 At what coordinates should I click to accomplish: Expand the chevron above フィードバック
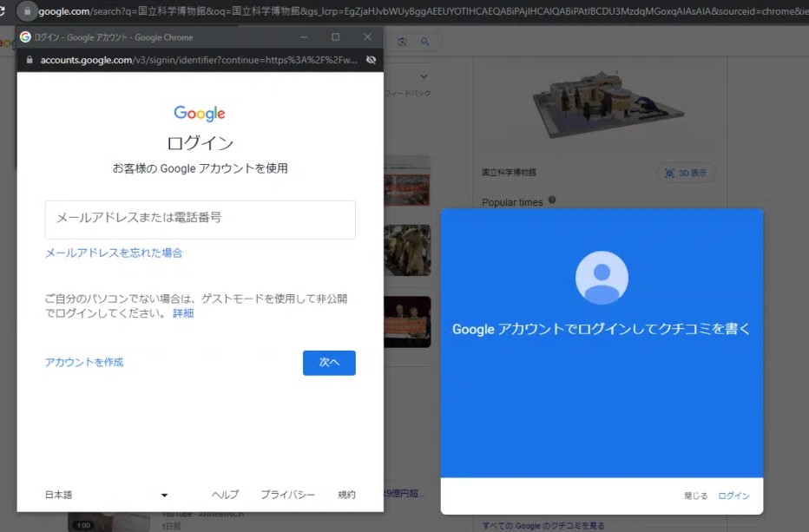424,76
